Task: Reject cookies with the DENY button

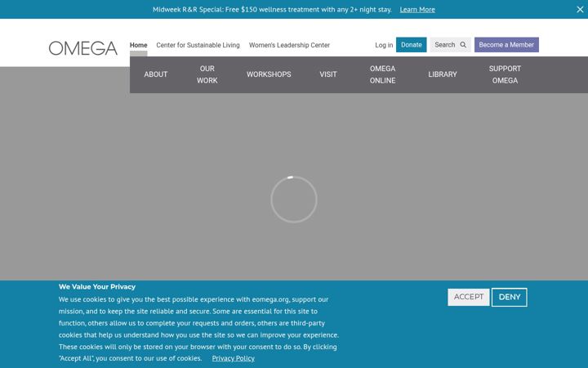Action: [510, 297]
